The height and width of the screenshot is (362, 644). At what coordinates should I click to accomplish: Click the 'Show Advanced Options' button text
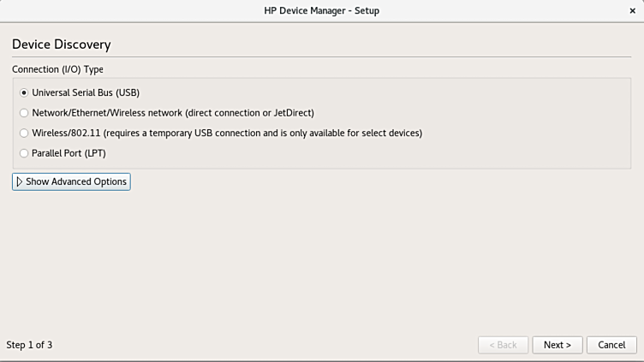[76, 181]
